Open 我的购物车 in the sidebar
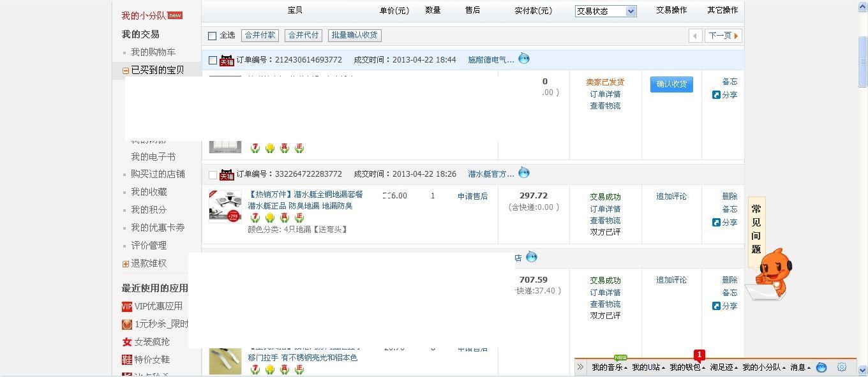 153,52
